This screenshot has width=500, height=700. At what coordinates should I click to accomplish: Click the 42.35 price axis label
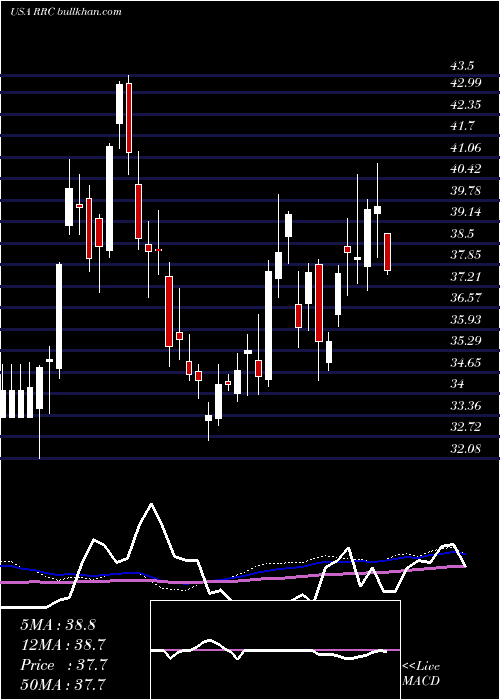tap(466, 104)
